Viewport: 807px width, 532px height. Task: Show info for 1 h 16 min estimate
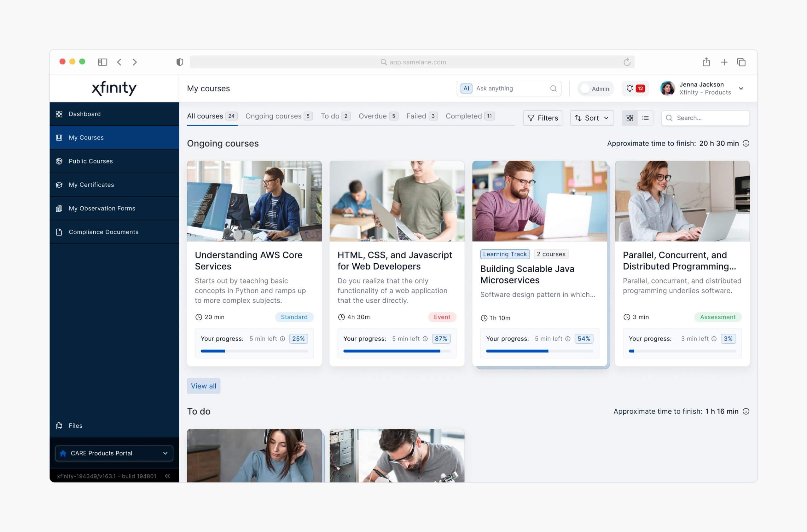(746, 412)
